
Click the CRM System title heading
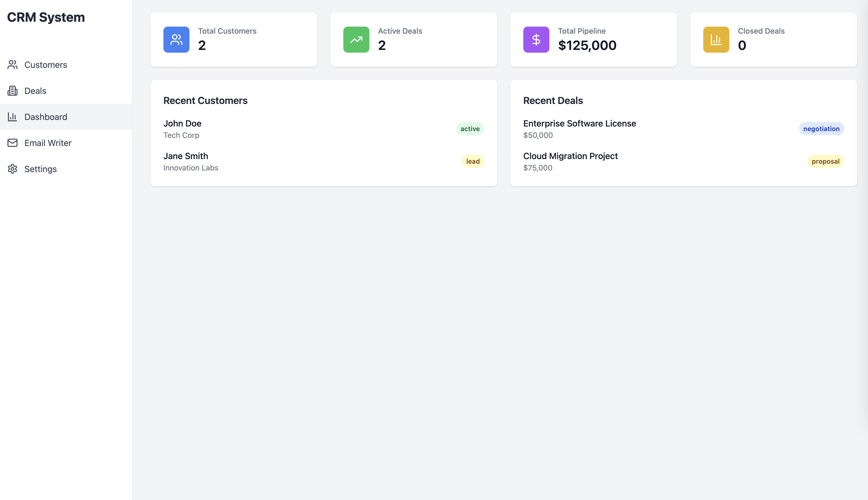[46, 17]
